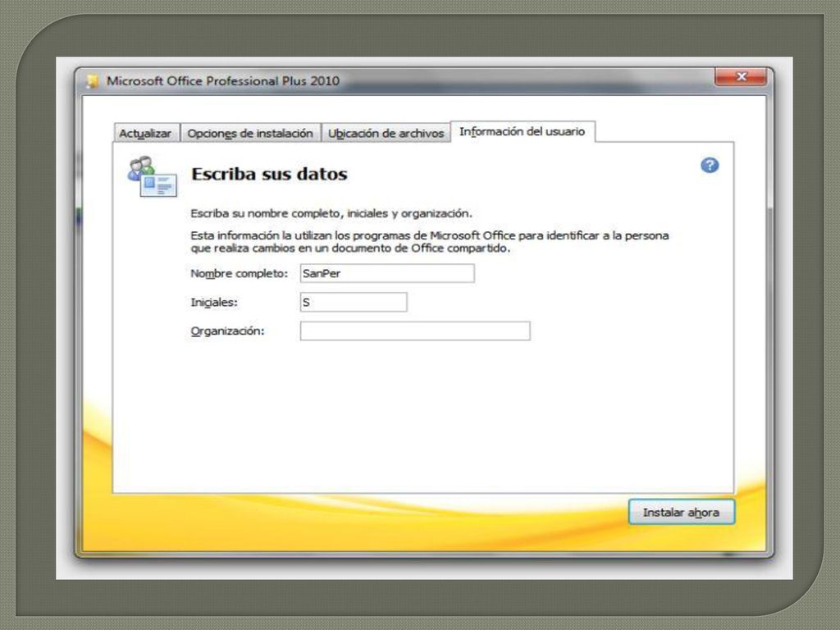Click the Instalar ahora button
840x630 pixels.
click(681, 512)
